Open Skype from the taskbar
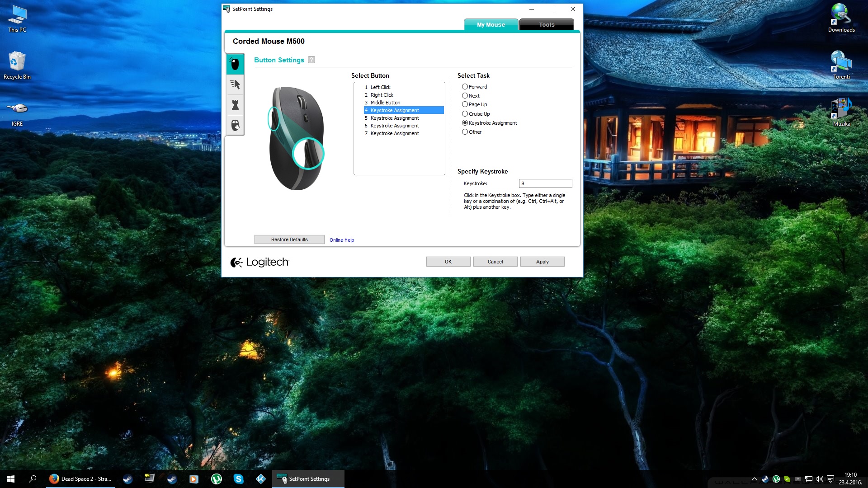 (239, 479)
